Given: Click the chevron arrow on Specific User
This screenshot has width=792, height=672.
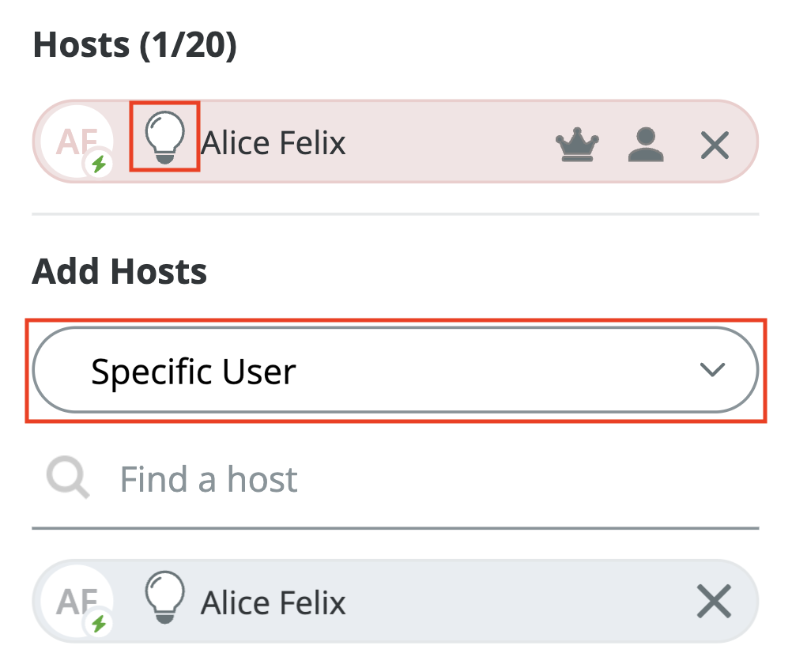Looking at the screenshot, I should pyautogui.click(x=712, y=370).
